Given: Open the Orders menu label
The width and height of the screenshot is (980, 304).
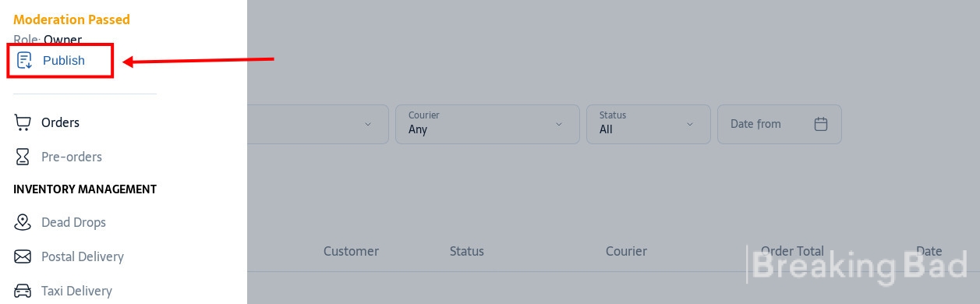Looking at the screenshot, I should pyautogui.click(x=60, y=122).
